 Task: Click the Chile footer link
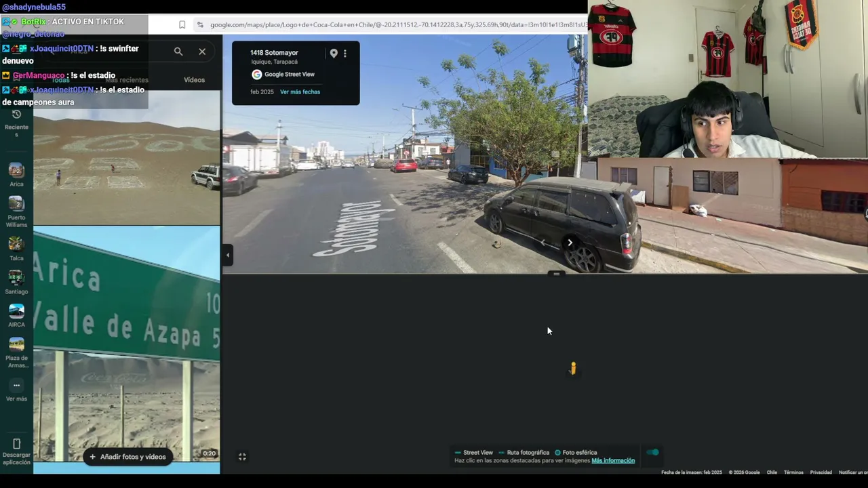[772, 472]
